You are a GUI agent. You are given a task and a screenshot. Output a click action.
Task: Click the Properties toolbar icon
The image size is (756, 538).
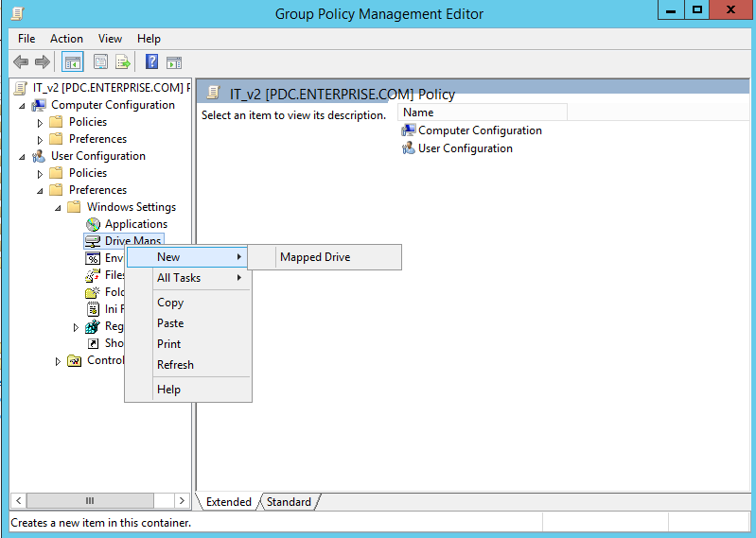point(100,62)
